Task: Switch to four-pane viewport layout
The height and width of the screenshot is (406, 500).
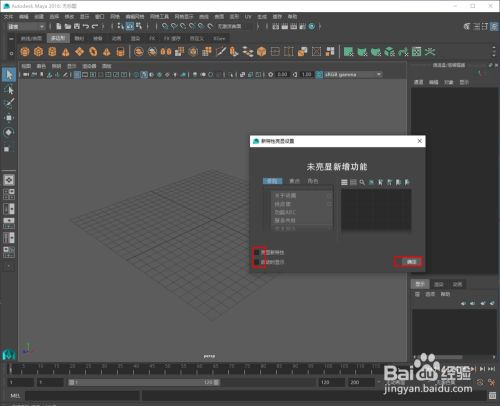Action: tap(9, 194)
